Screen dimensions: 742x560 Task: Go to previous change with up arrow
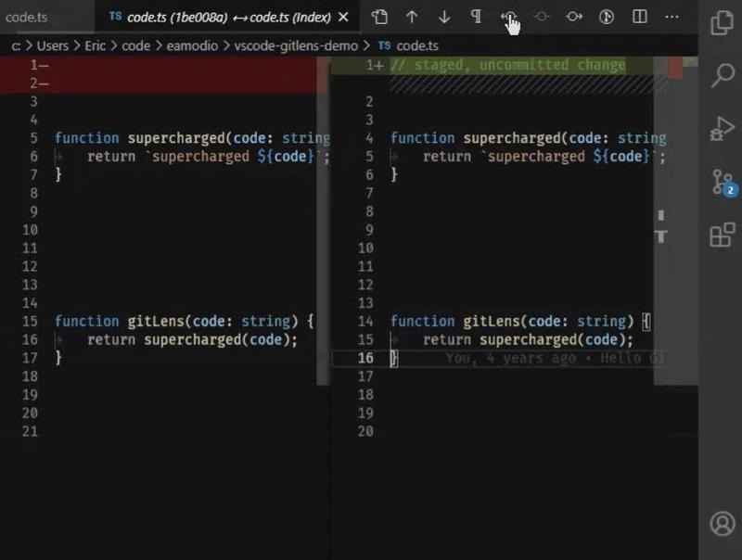tap(412, 17)
